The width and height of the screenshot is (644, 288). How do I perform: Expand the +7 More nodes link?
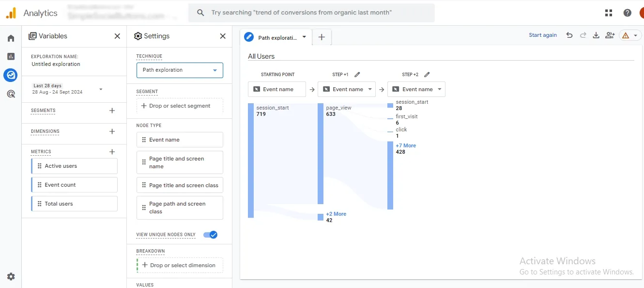point(406,145)
